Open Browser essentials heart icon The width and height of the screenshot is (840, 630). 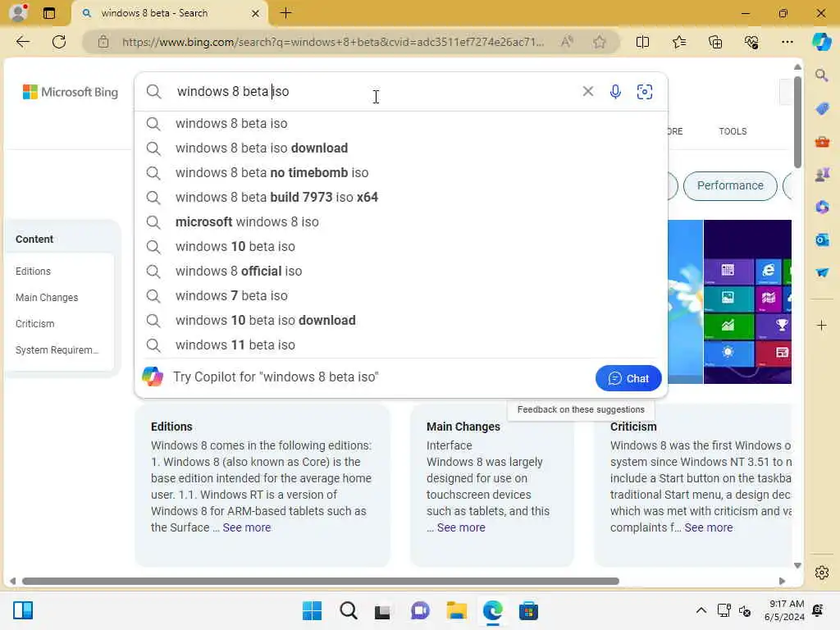click(x=751, y=42)
